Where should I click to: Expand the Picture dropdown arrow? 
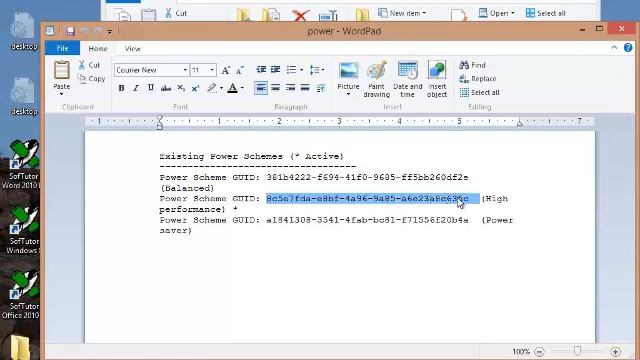click(348, 94)
